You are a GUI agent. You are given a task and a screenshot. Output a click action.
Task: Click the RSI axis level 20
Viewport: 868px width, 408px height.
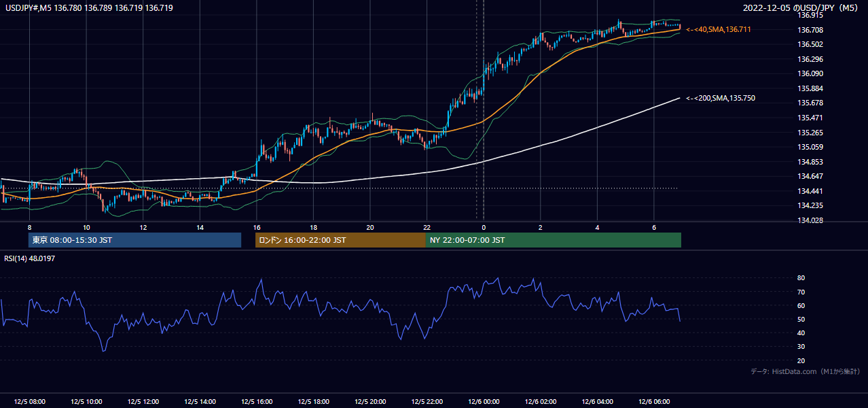801,360
